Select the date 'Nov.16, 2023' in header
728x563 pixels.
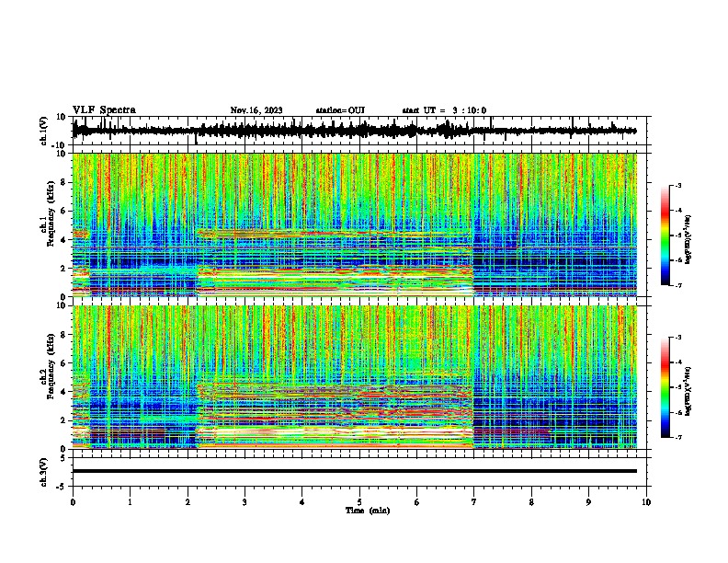(x=256, y=110)
